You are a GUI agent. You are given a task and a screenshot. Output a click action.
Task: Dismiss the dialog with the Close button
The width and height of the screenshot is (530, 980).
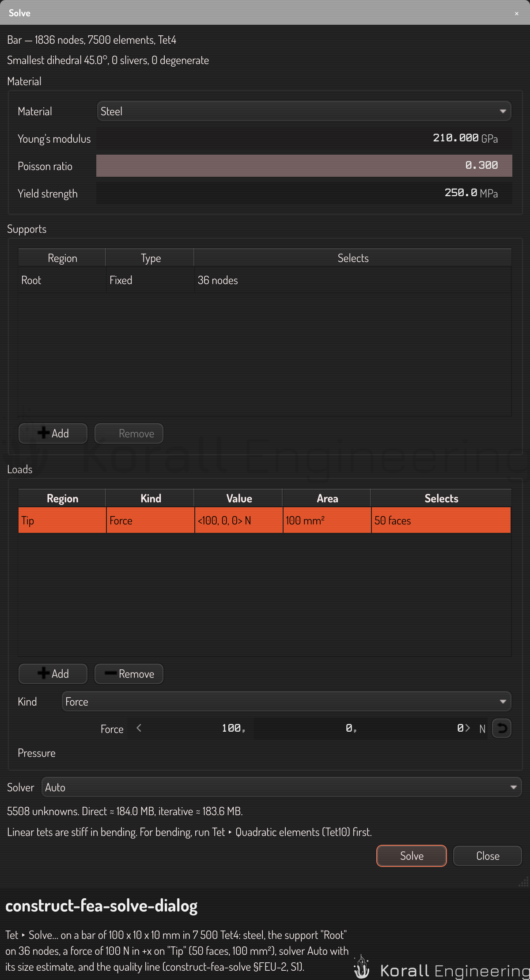click(x=488, y=856)
